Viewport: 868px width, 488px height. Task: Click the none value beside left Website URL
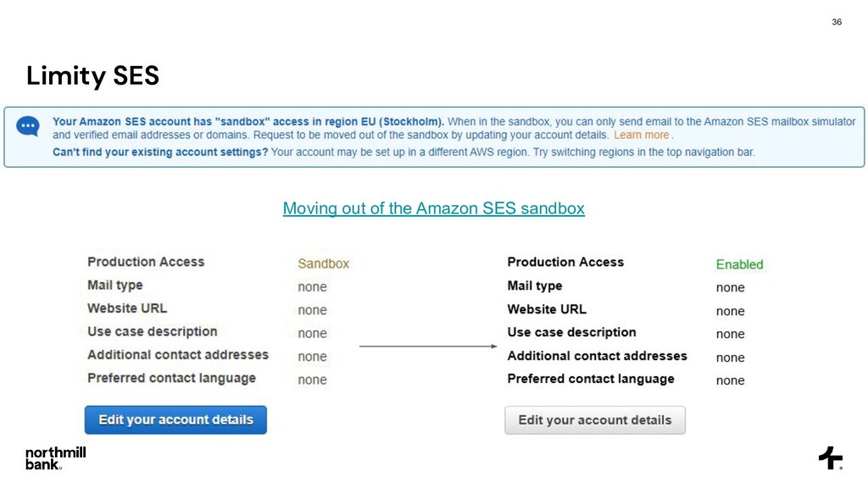click(312, 310)
